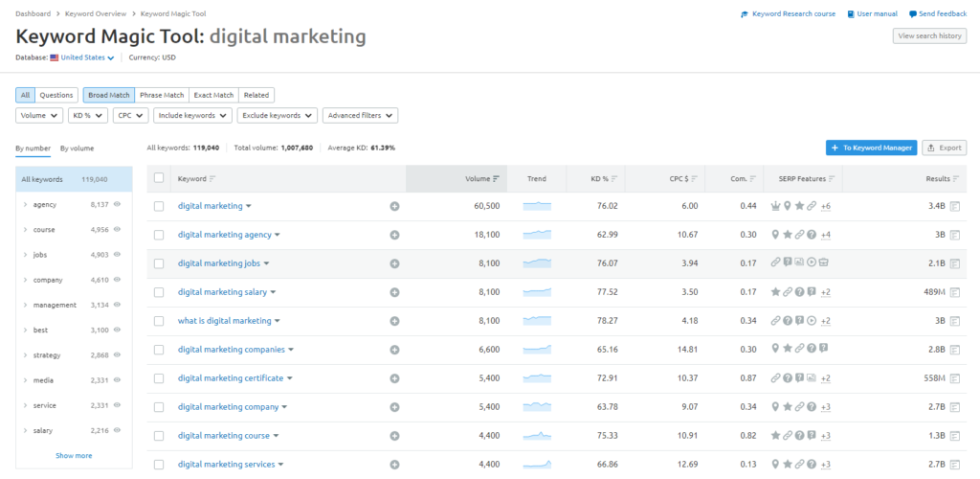Add 'what is digital marketing' with plus icon
The image size is (980, 479).
click(x=394, y=321)
